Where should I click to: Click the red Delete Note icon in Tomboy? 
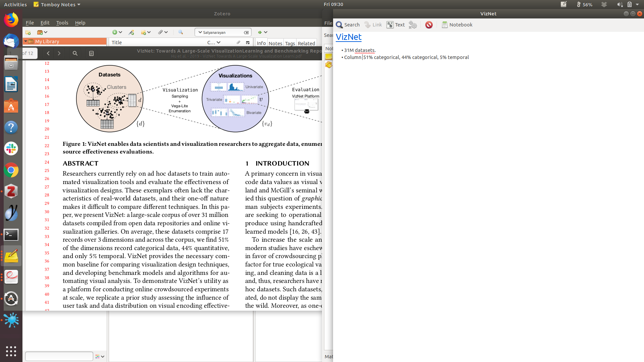[429, 25]
